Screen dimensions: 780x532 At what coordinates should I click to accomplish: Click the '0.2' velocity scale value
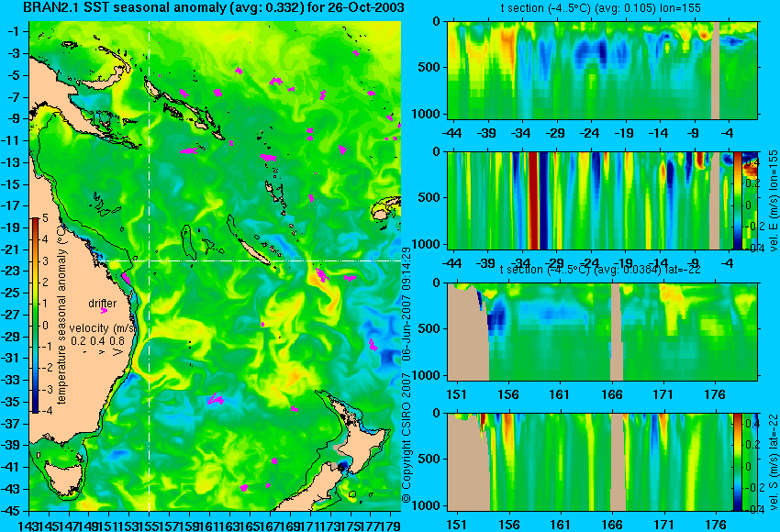78,341
